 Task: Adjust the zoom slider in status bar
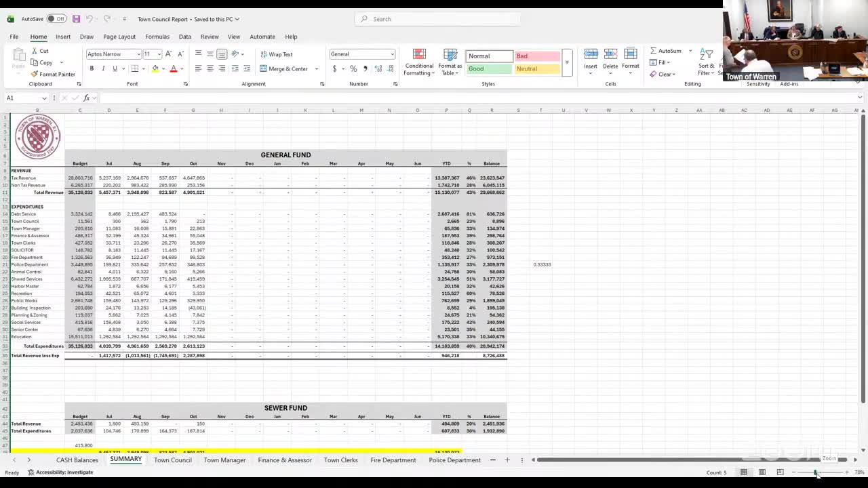(x=816, y=472)
